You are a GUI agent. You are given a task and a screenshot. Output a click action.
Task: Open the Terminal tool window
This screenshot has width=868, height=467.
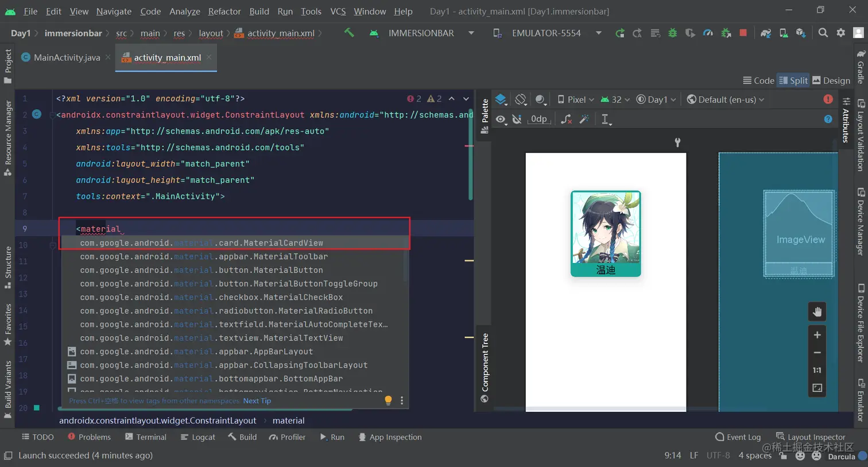(x=146, y=437)
